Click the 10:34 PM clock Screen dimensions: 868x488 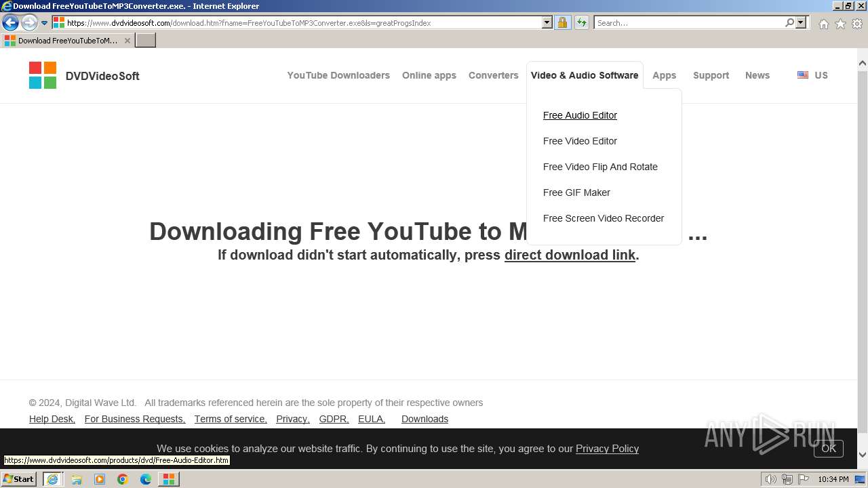(833, 479)
